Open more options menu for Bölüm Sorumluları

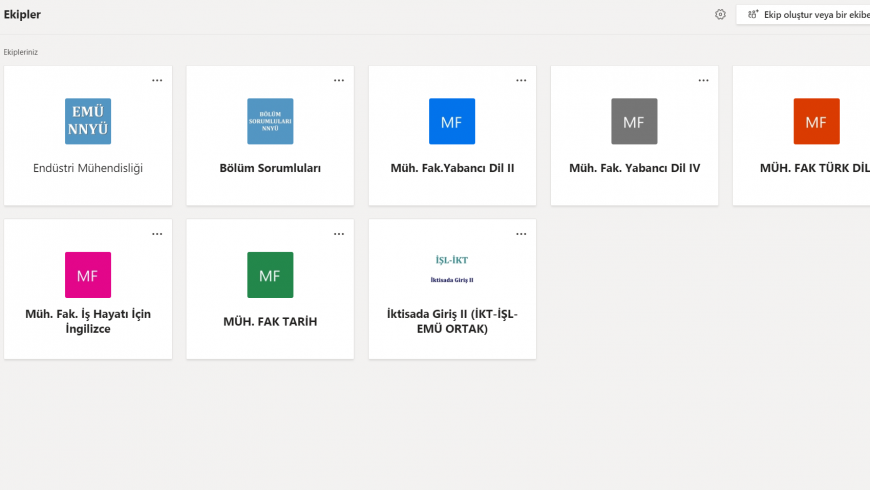coord(339,81)
